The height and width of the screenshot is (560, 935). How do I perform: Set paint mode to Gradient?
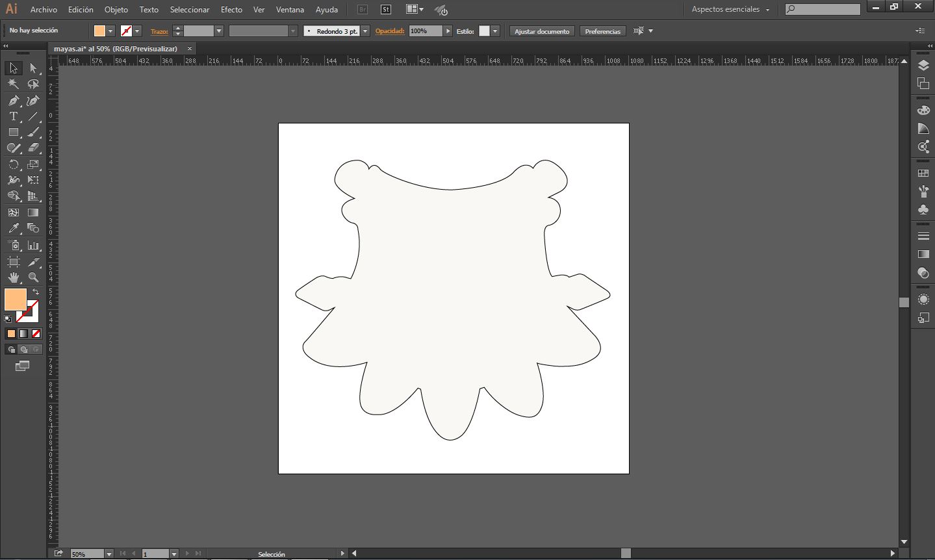[x=23, y=333]
